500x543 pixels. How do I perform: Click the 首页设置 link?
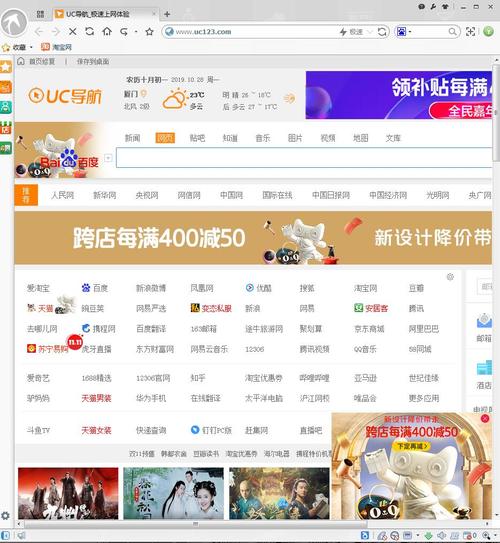pyautogui.click(x=42, y=62)
